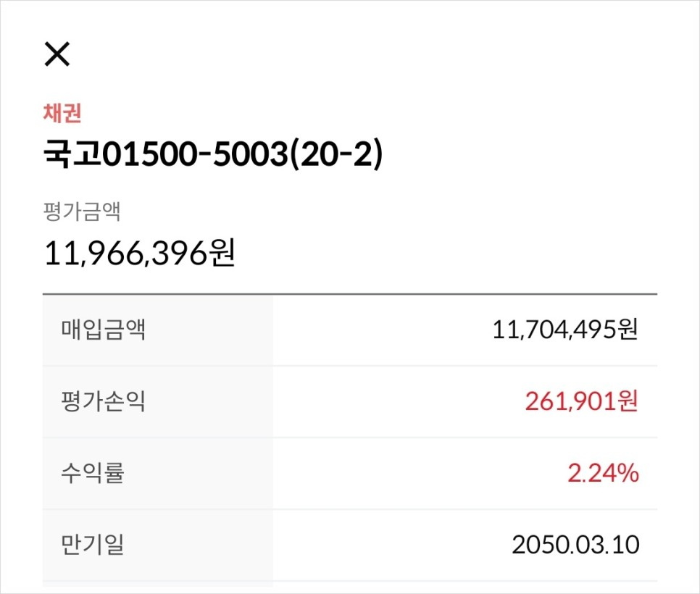Click the 2.24% return rate value
The image size is (700, 594).
tap(603, 472)
